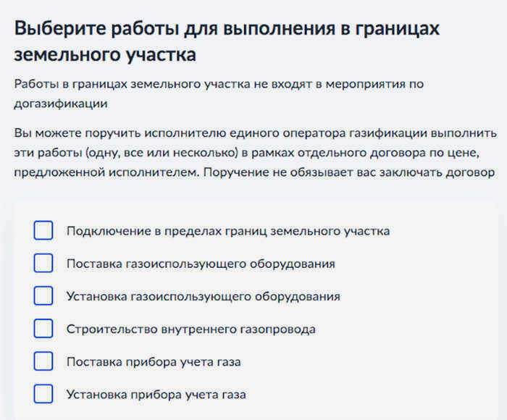Click the 'Поставка прибора учета газа' label
The height and width of the screenshot is (420, 507).
pyautogui.click(x=154, y=362)
